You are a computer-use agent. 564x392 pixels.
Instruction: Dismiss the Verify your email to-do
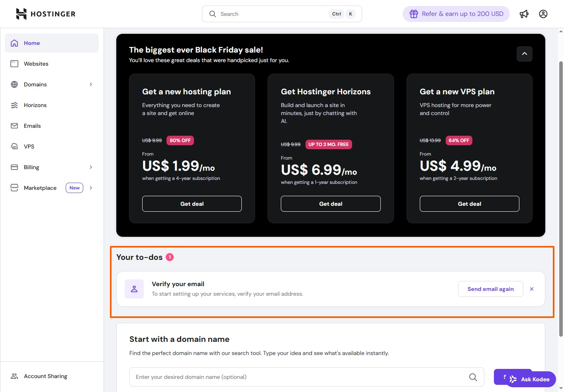coord(532,289)
